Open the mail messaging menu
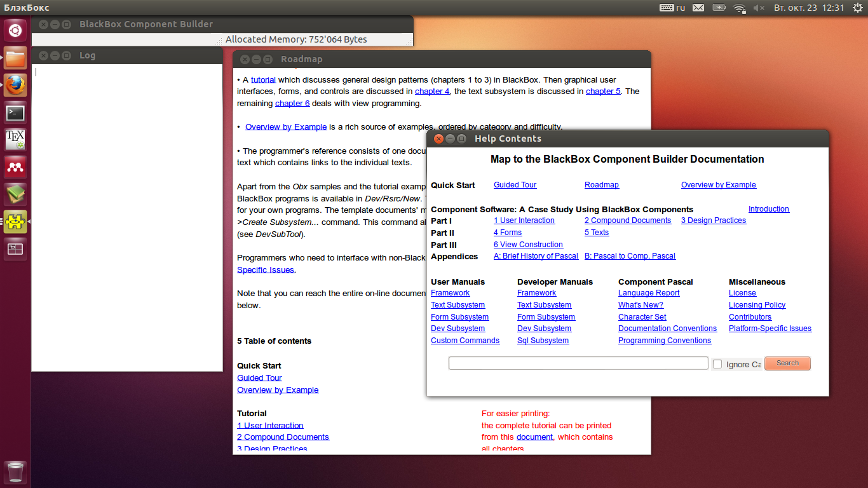The width and height of the screenshot is (868, 488). [x=698, y=8]
